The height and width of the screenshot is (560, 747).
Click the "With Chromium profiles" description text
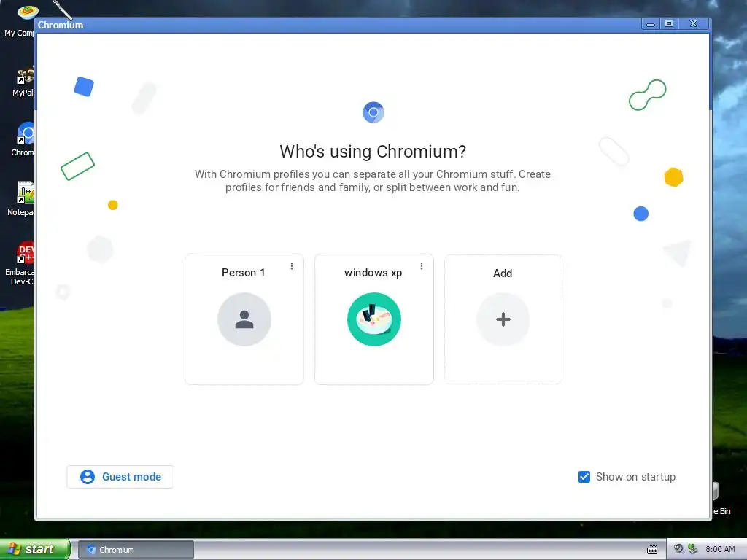point(373,181)
